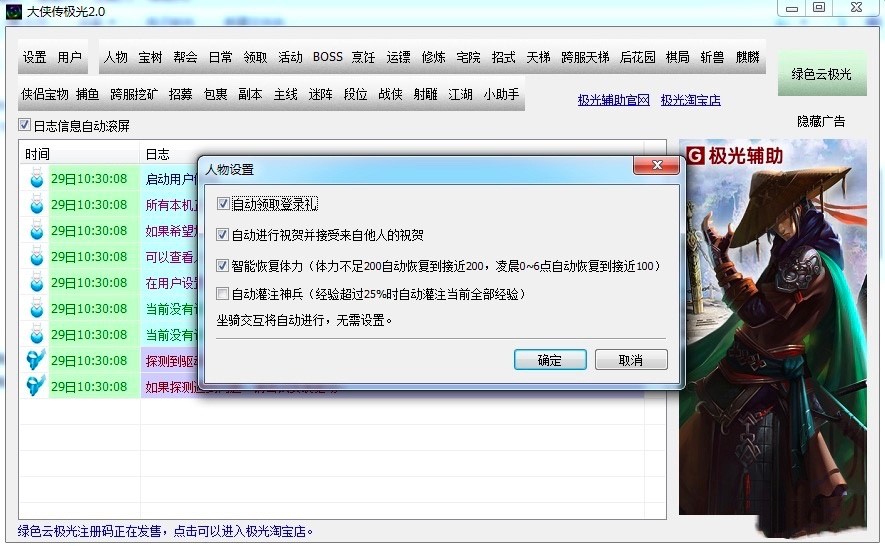Click the blue gem icon on 探测到驱 row
885x546 pixels.
click(36, 360)
